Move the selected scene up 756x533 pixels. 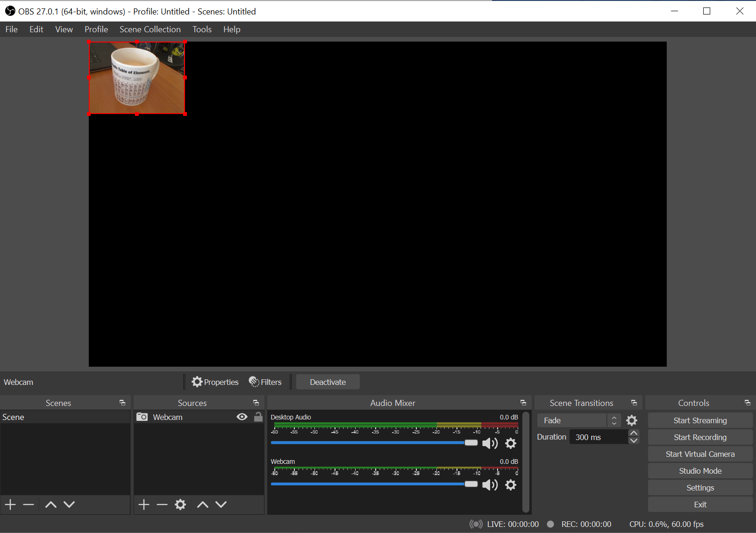click(x=51, y=505)
